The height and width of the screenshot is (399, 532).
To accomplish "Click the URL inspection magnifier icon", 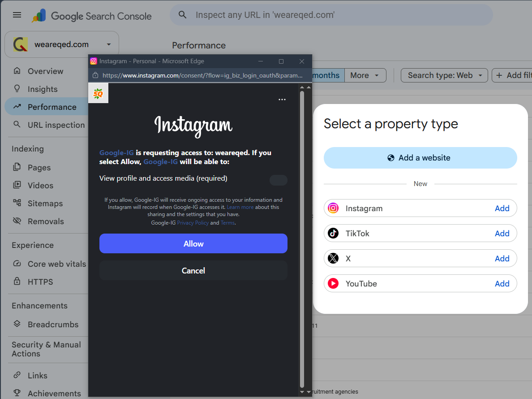I will pyautogui.click(x=17, y=124).
